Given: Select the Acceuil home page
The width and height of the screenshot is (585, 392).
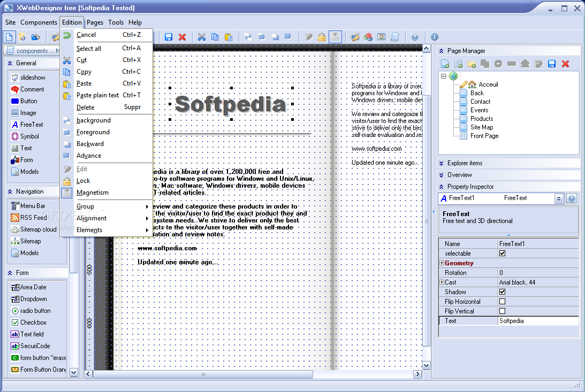Looking at the screenshot, I should [488, 84].
